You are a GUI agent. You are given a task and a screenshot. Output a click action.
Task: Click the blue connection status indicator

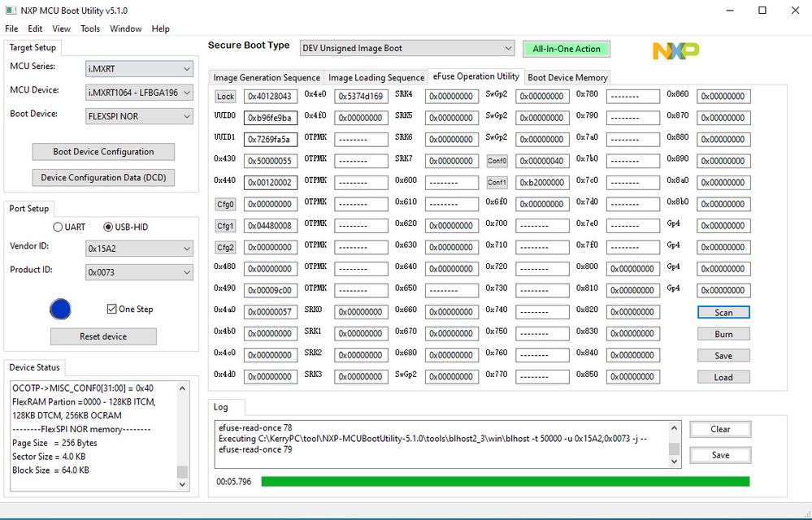[x=60, y=310]
